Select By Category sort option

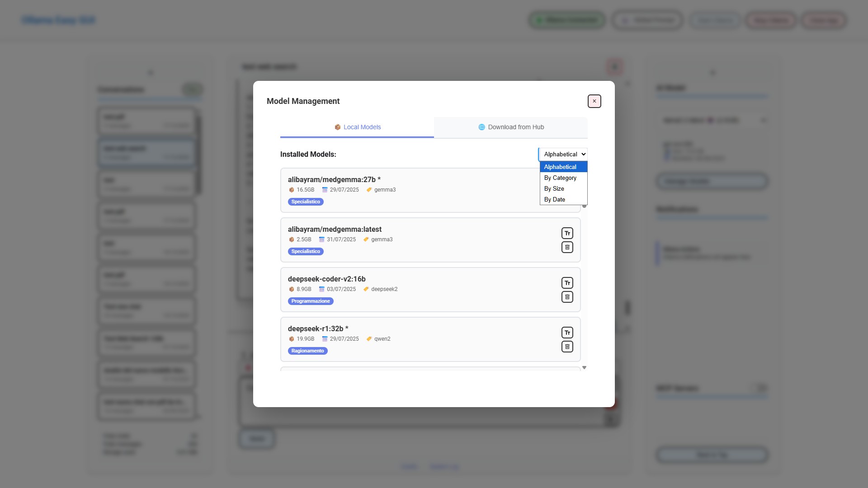(x=560, y=178)
